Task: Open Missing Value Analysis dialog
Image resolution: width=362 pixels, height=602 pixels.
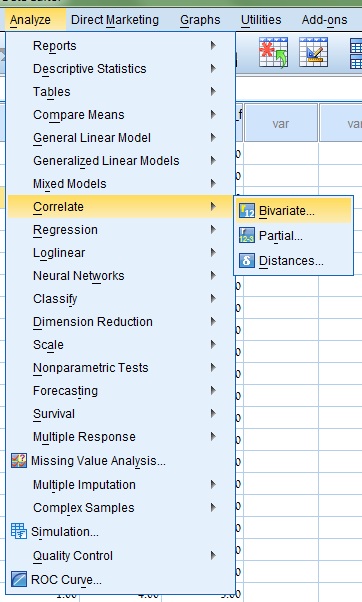Action: (x=121, y=461)
